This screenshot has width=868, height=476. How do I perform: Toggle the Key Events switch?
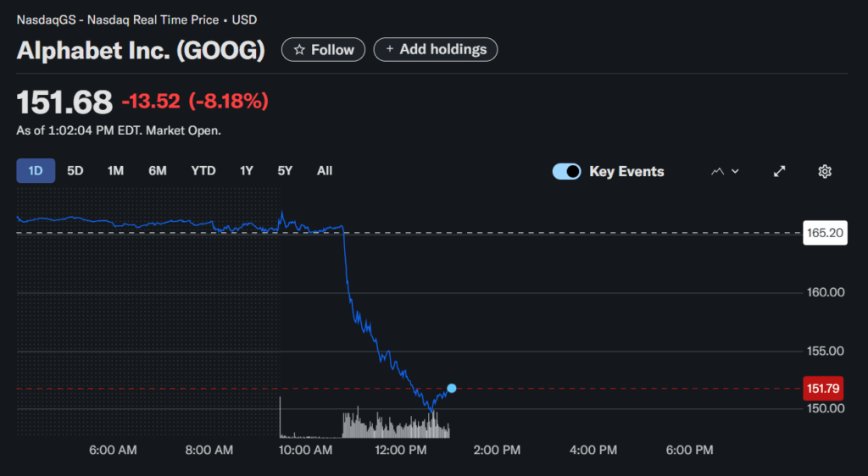[x=566, y=171]
